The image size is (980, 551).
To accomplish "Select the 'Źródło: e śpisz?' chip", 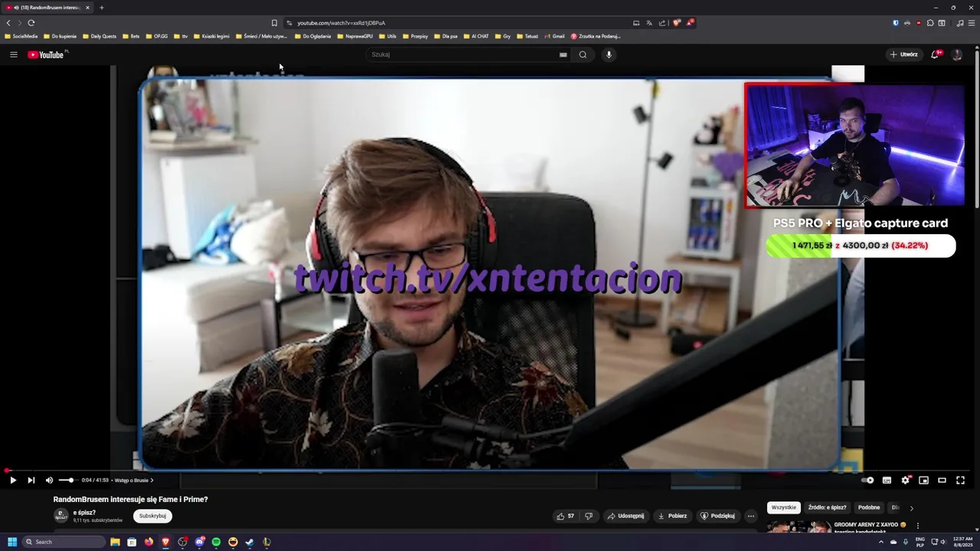I will tap(827, 507).
